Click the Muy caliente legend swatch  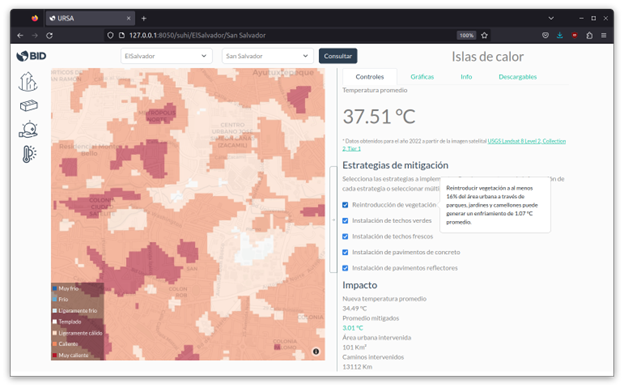[55, 355]
